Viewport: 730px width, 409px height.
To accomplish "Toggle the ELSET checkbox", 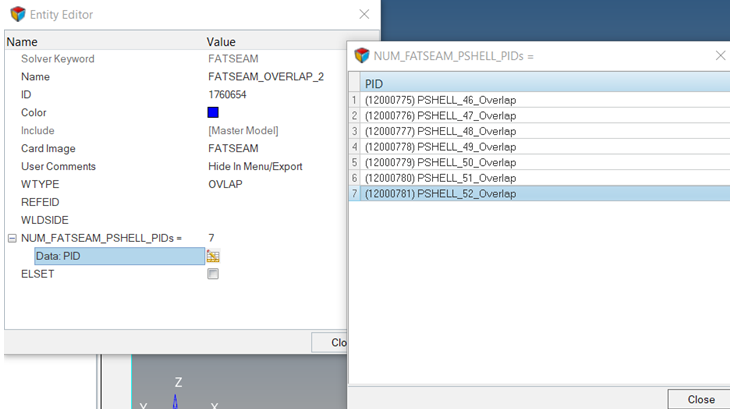I will (x=213, y=274).
